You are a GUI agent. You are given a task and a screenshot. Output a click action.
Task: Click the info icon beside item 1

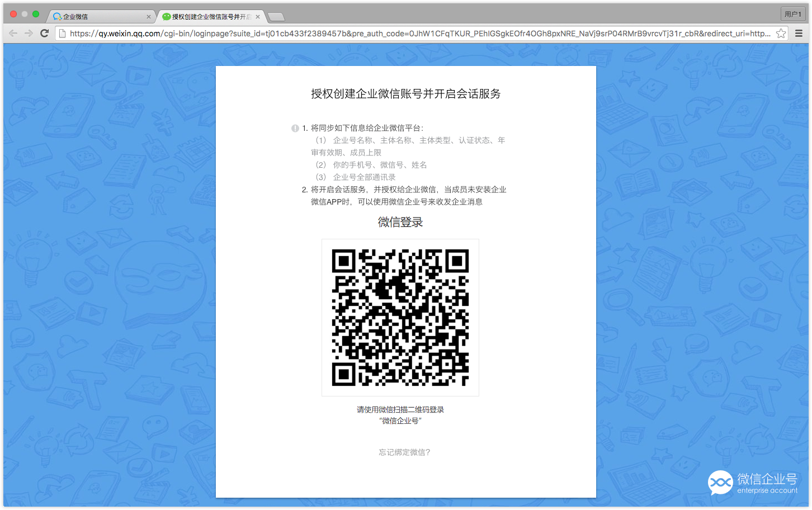click(295, 128)
